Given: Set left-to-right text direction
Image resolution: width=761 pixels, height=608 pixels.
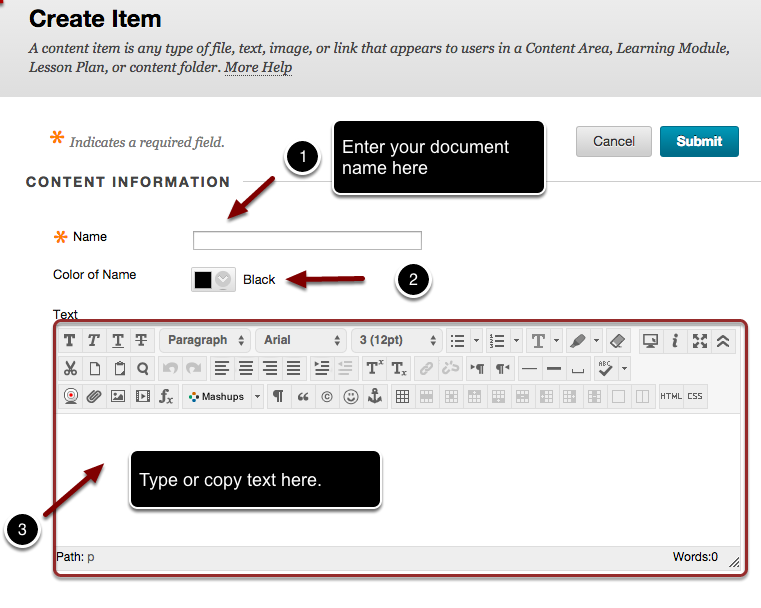Looking at the screenshot, I should 477,369.
